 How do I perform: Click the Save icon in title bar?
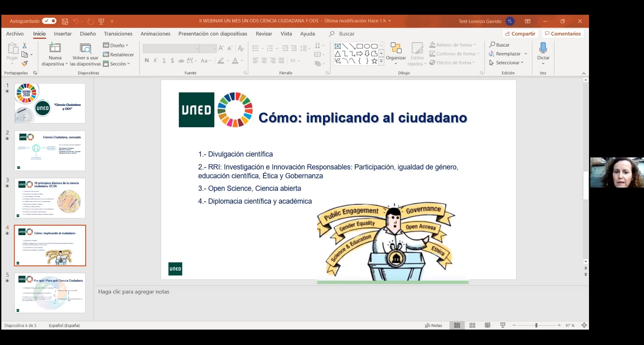[x=65, y=21]
